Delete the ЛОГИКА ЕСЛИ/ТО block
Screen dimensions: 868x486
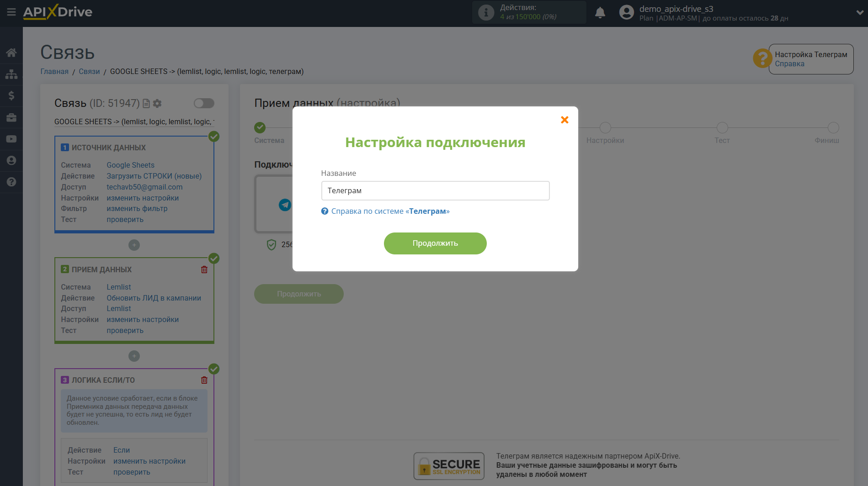coord(204,380)
